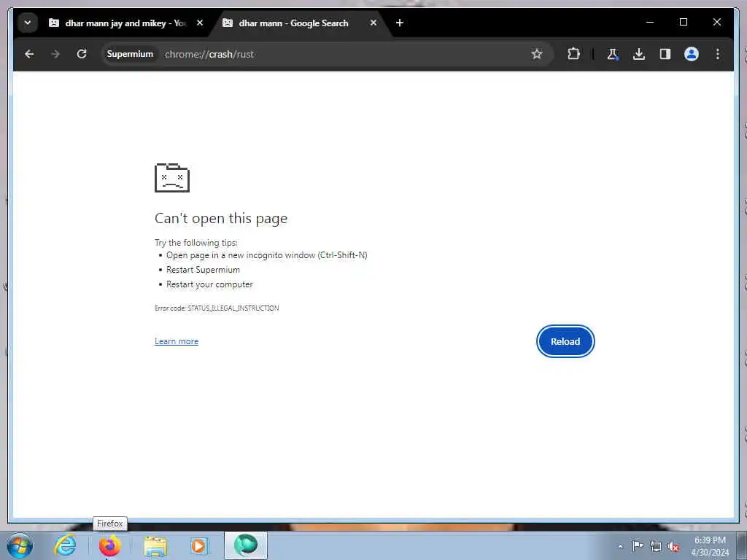The height and width of the screenshot is (560, 747).
Task: Click the Supermium site info chip
Action: pos(130,54)
